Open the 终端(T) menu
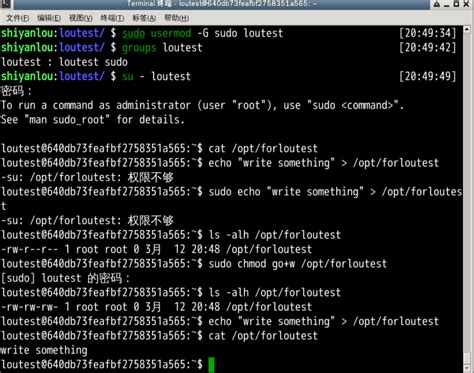The image size is (474, 373). point(112,18)
